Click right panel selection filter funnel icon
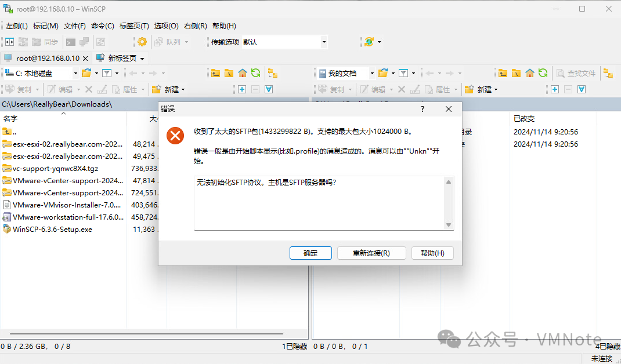The width and height of the screenshot is (621, 364). pyautogui.click(x=582, y=89)
